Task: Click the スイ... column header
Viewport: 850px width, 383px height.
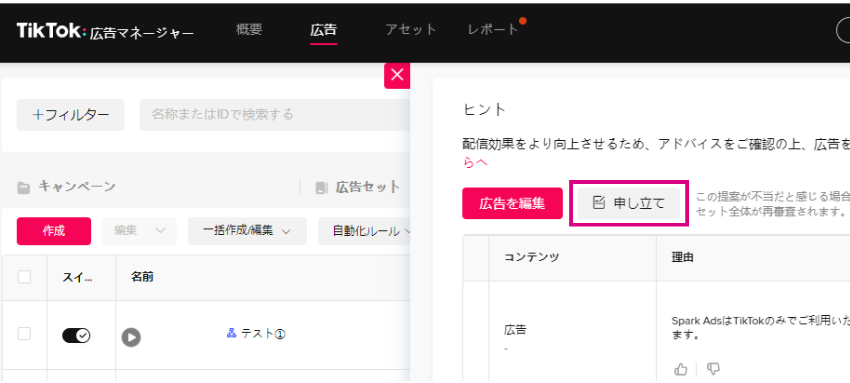Action: pos(77,277)
